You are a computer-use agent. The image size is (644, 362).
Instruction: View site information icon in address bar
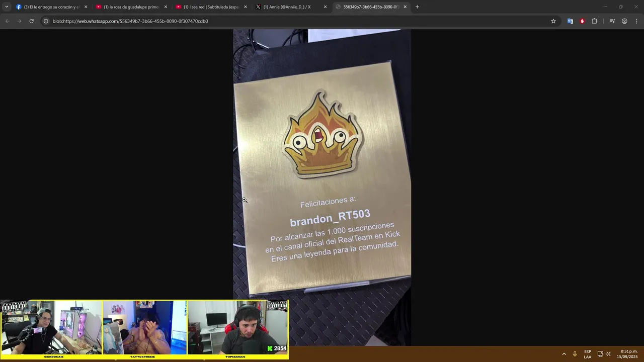[46, 21]
